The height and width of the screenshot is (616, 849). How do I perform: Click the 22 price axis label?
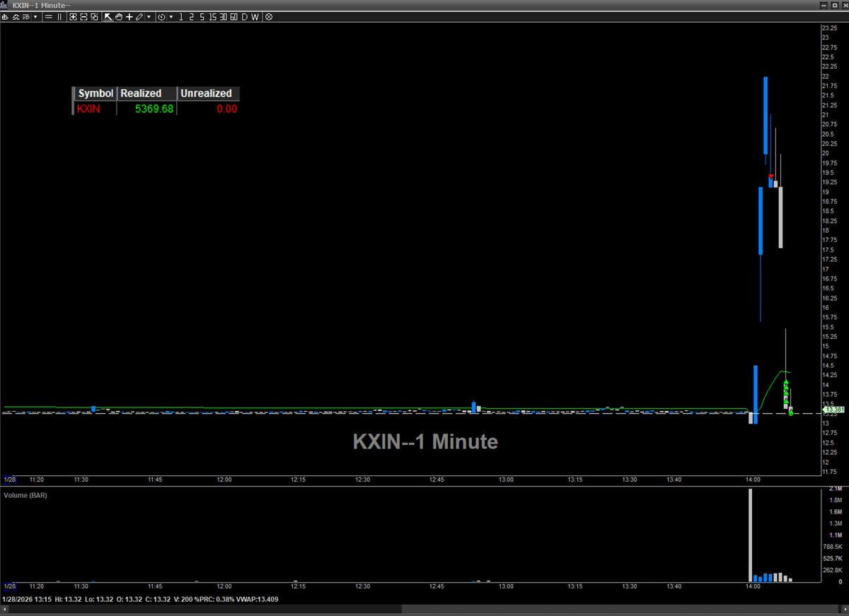(x=825, y=76)
